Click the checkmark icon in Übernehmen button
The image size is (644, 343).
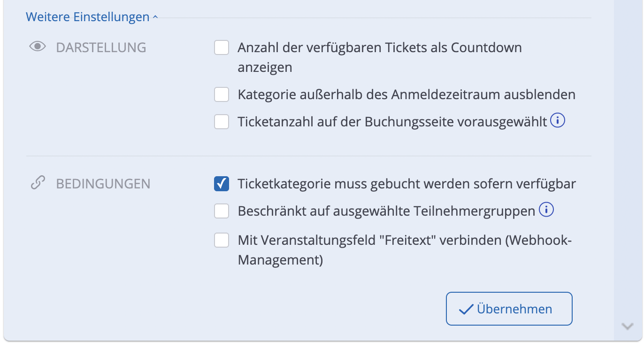tap(466, 309)
